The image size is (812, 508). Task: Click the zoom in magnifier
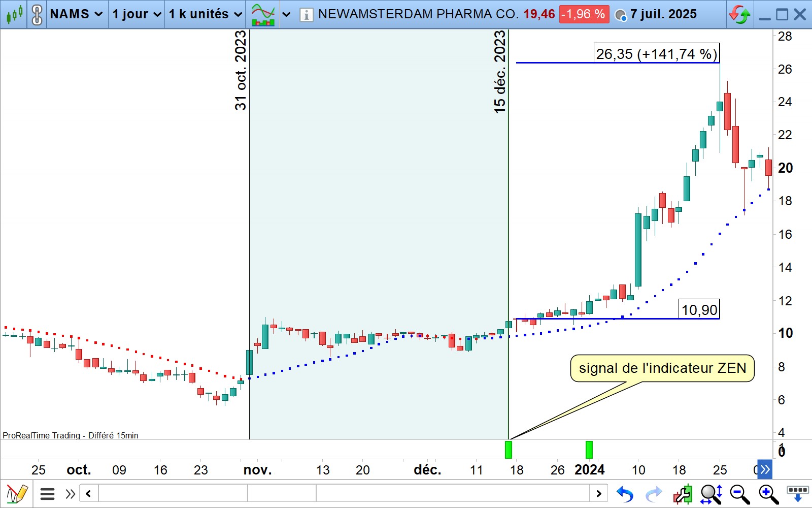click(768, 494)
